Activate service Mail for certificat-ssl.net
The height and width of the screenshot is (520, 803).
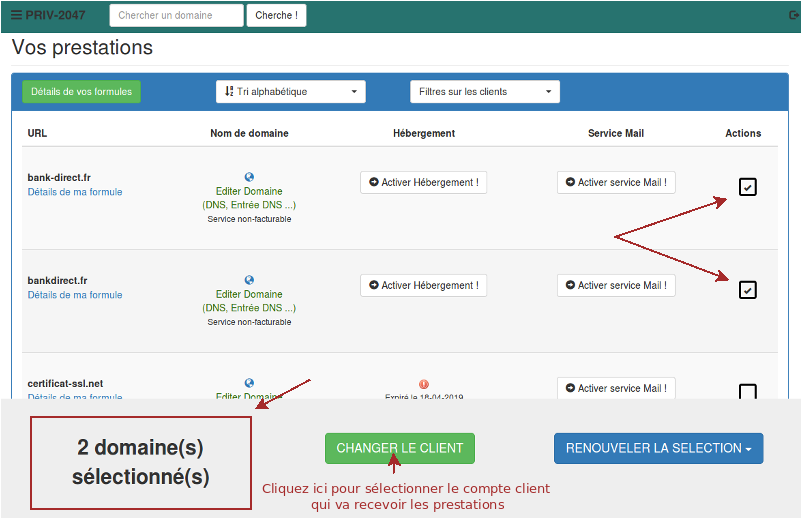click(x=616, y=388)
